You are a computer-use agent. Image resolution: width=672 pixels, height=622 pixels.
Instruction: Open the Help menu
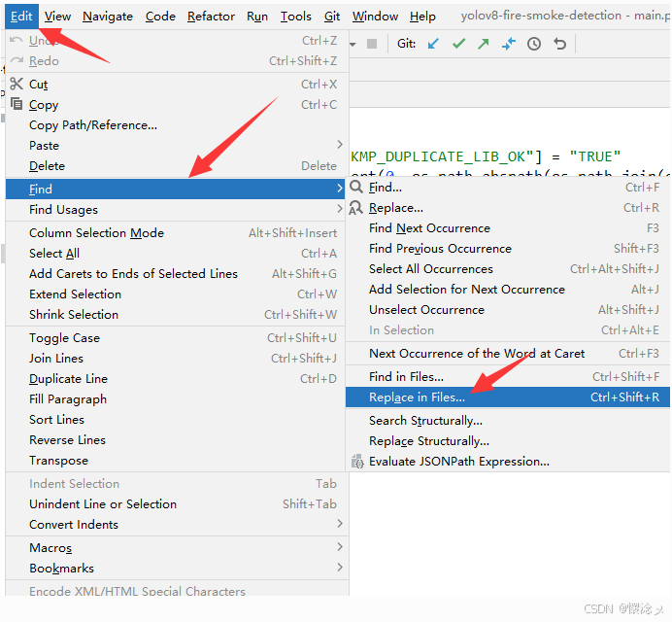[422, 17]
